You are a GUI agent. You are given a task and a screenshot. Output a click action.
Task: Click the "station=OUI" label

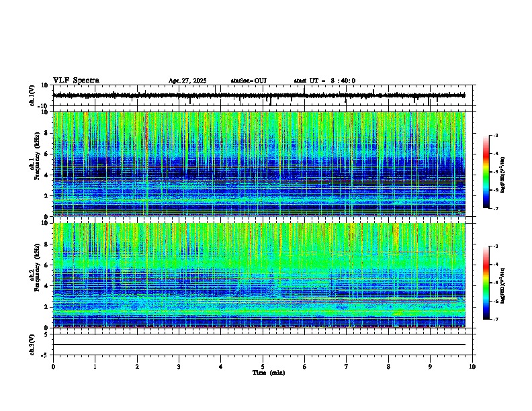[249, 81]
